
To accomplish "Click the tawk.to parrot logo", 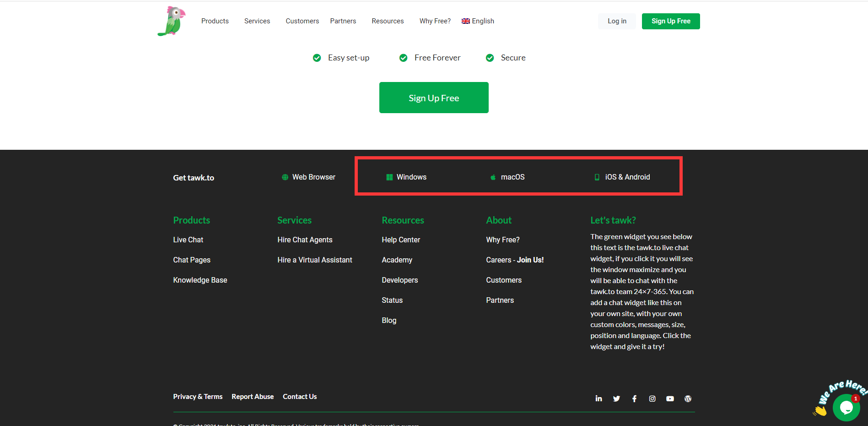I will coord(172,21).
